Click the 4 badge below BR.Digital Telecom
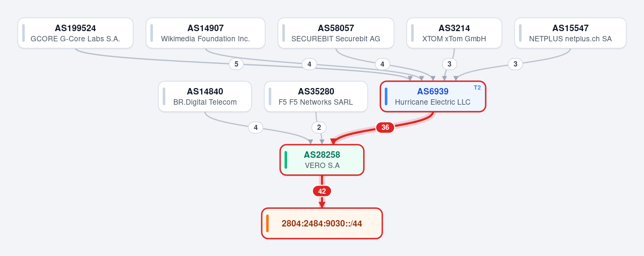Screen dimensions: 644x256 [x=255, y=128]
